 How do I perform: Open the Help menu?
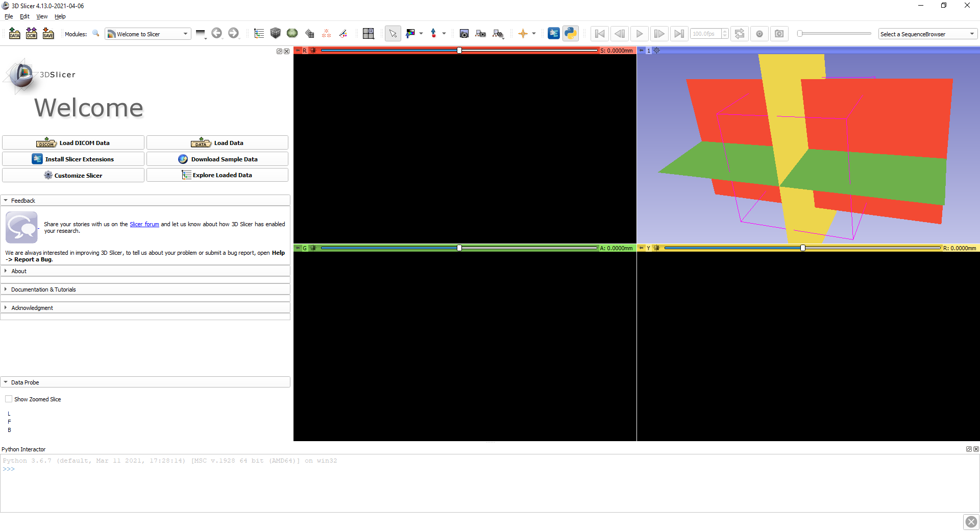click(x=60, y=16)
